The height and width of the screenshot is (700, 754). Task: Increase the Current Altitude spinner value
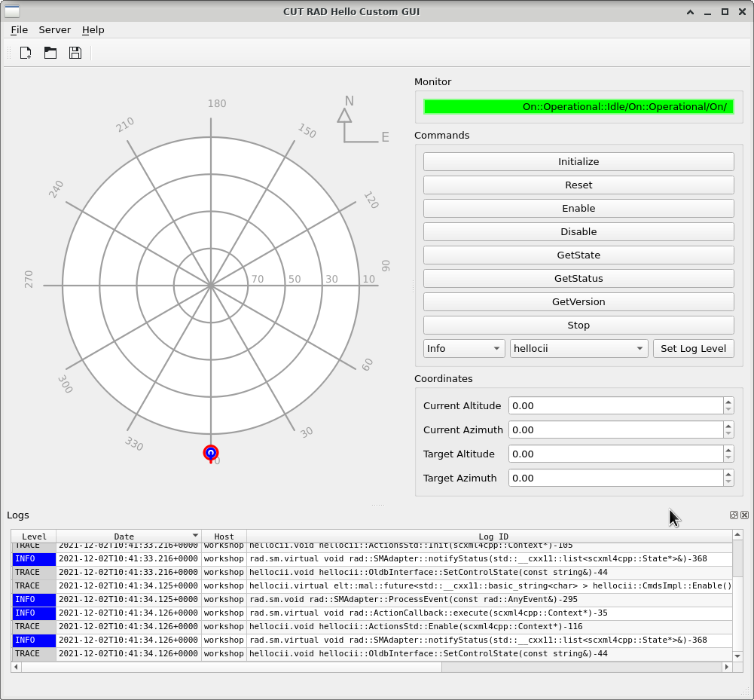click(x=728, y=402)
